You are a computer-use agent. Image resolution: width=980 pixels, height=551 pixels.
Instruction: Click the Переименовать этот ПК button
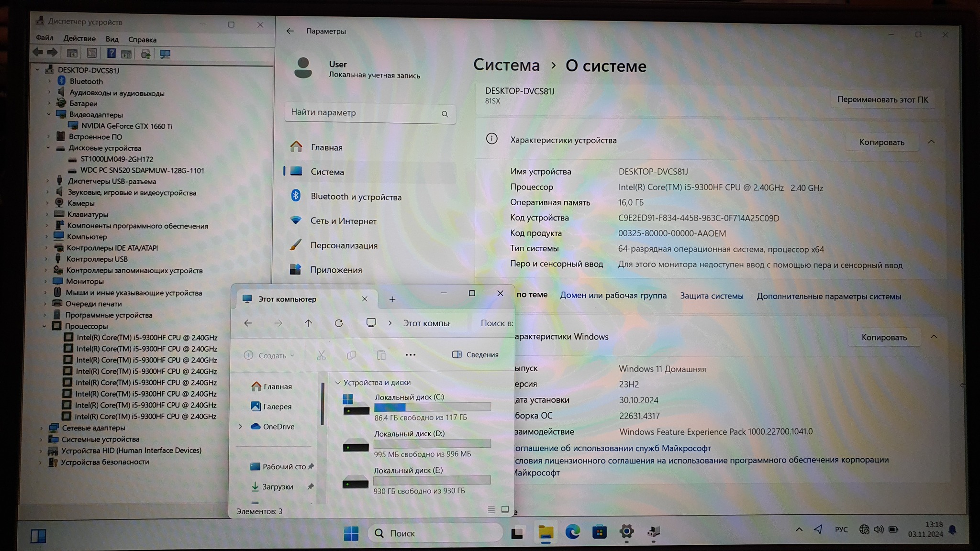[x=882, y=99]
